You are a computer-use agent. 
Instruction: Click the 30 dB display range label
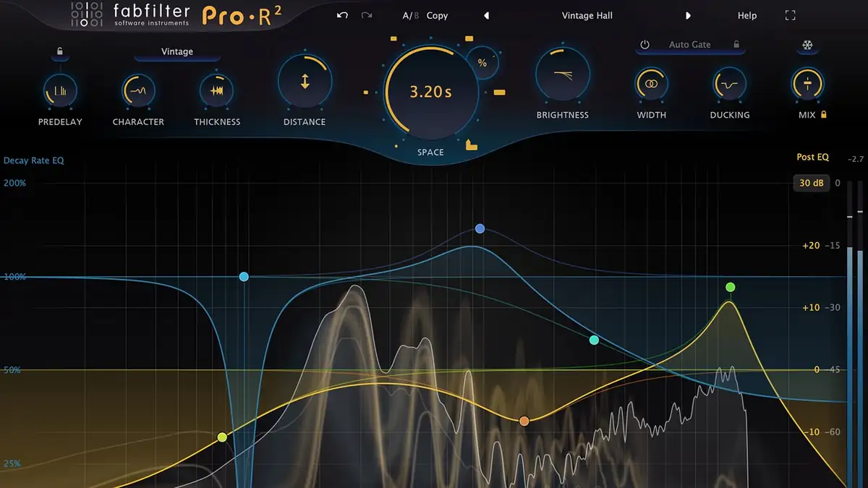point(812,183)
